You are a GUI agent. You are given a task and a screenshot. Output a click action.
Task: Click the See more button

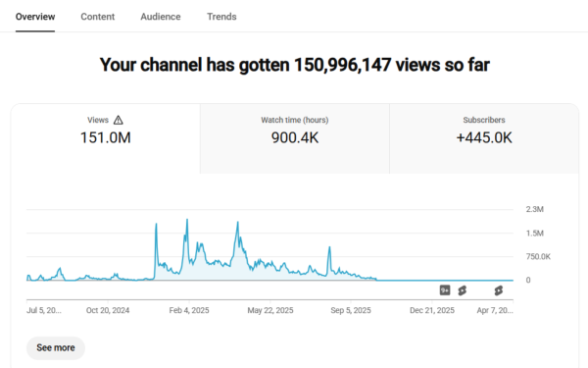pos(56,347)
